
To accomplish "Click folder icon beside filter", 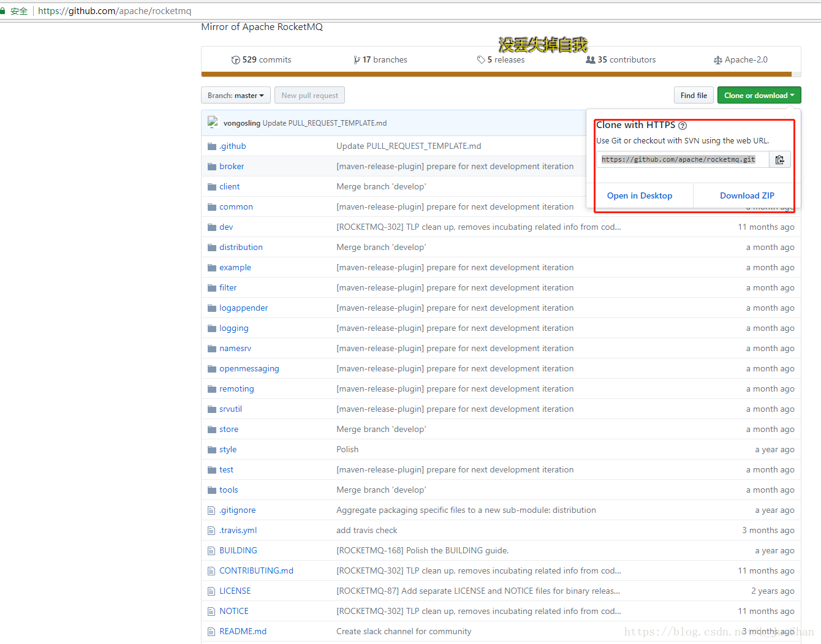I will (212, 288).
